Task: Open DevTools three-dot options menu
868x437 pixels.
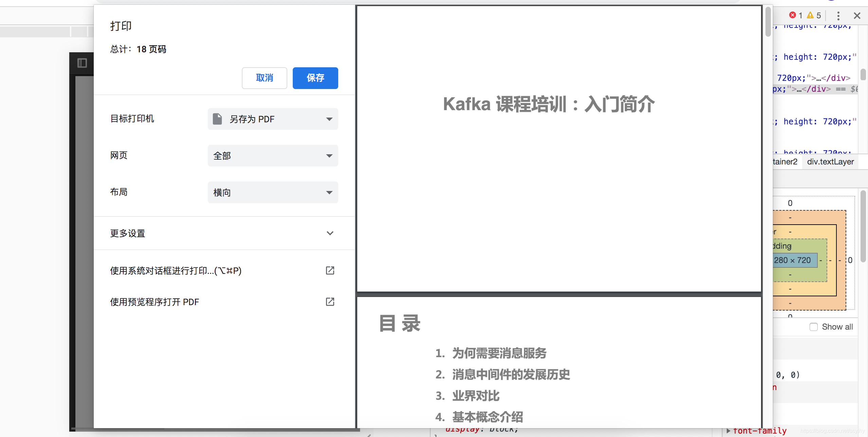Action: [x=838, y=16]
